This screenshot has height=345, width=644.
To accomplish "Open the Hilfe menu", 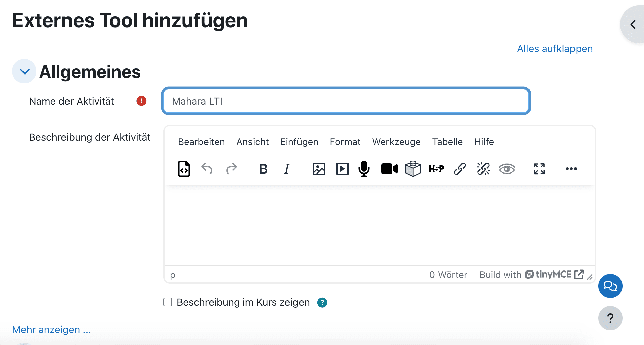I will pyautogui.click(x=484, y=142).
